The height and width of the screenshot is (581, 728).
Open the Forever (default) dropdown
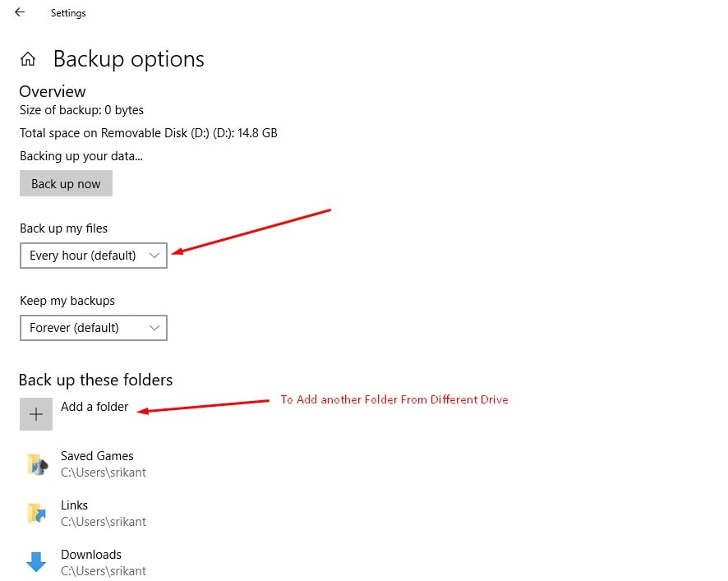[94, 328]
